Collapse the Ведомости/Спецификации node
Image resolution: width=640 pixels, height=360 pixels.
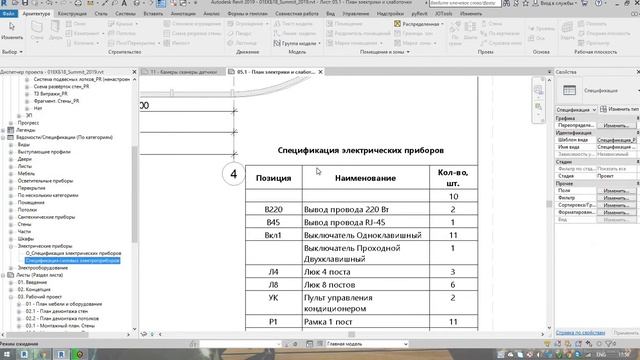[3, 138]
